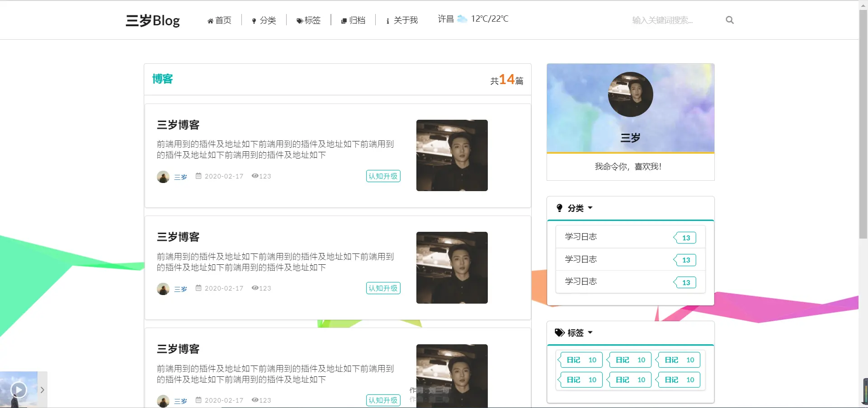
Task: Click the middle 日记 10 tag, bottom row
Action: (629, 380)
